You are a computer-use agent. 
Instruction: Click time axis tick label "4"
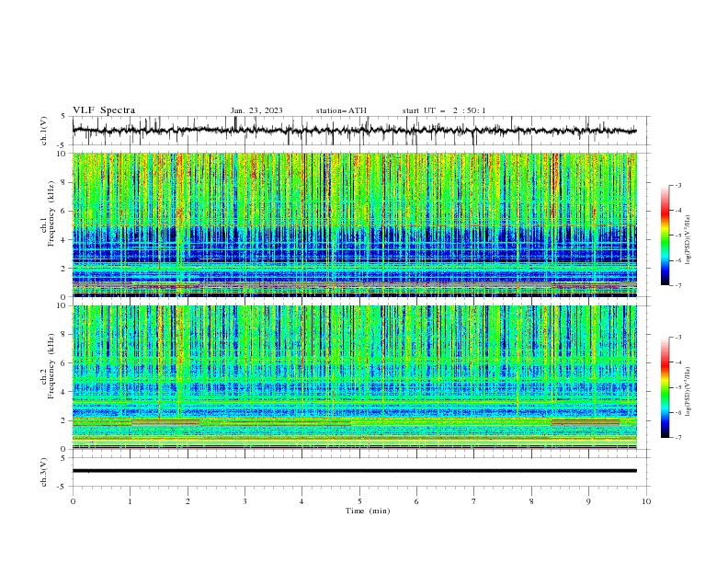301,501
